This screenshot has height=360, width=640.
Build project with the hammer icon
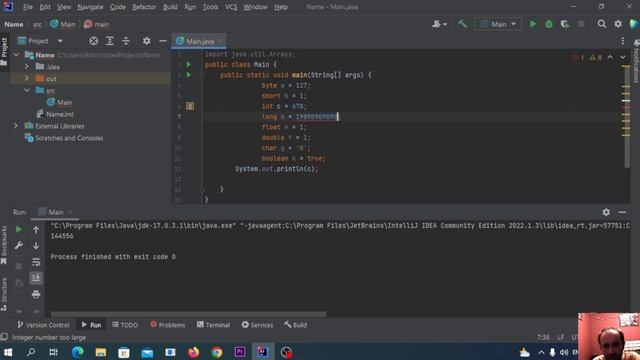[462, 24]
